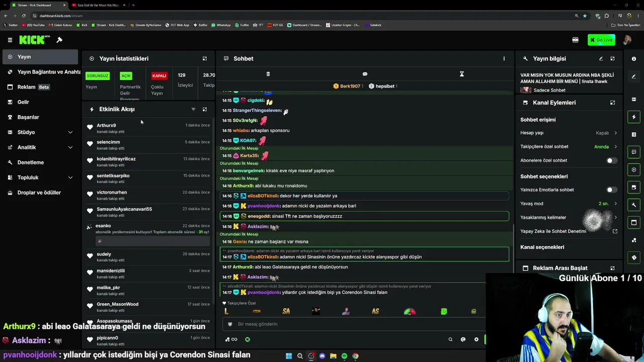This screenshot has height=362, width=644.
Task: Click the pencil icon in right rail
Action: [x=634, y=76]
